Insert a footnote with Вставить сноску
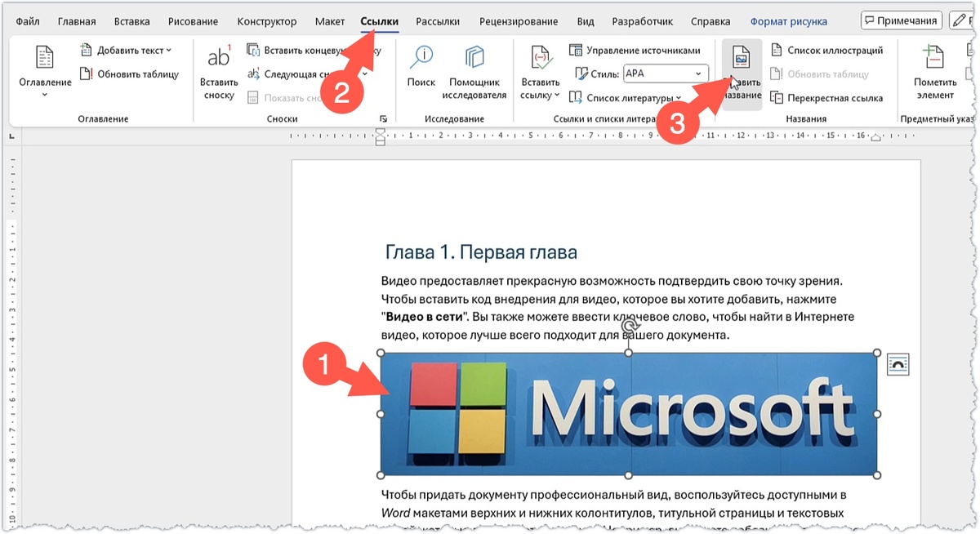Viewport: 980px width, 534px height. (219, 73)
